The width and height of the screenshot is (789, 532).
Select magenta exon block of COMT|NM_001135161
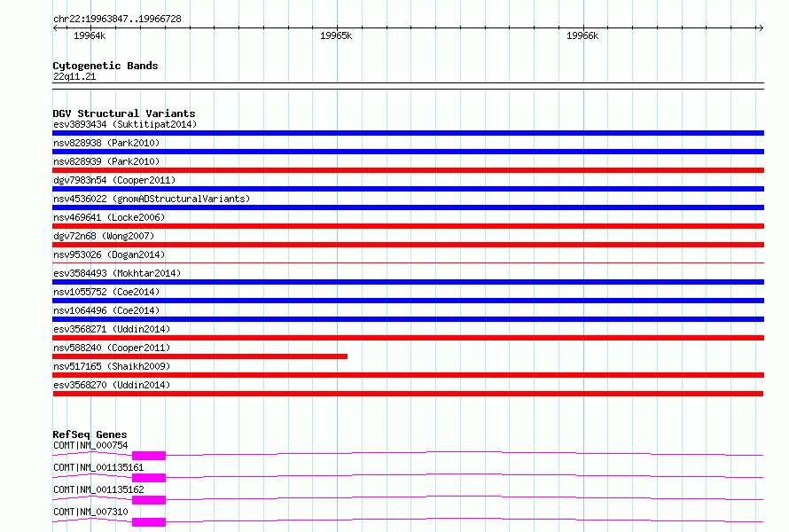pyautogui.click(x=149, y=478)
